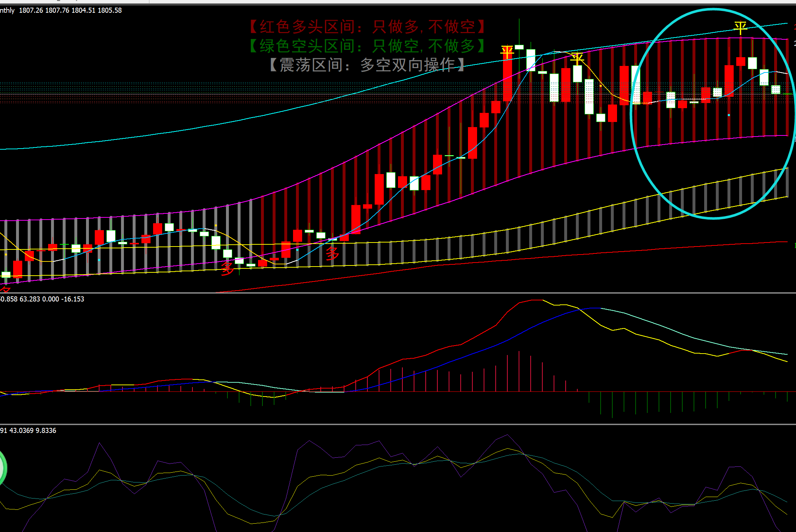
Task: Click the tallest red MACD histogram bar
Action: [519, 371]
